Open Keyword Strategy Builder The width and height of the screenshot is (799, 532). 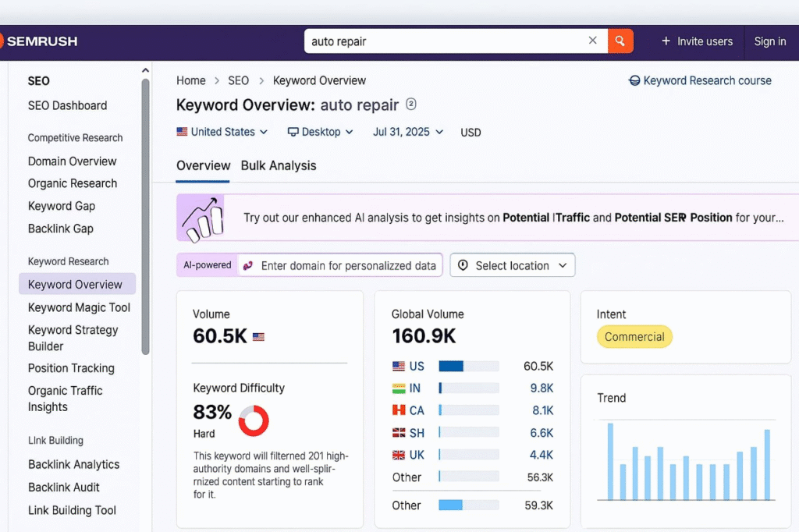(73, 338)
